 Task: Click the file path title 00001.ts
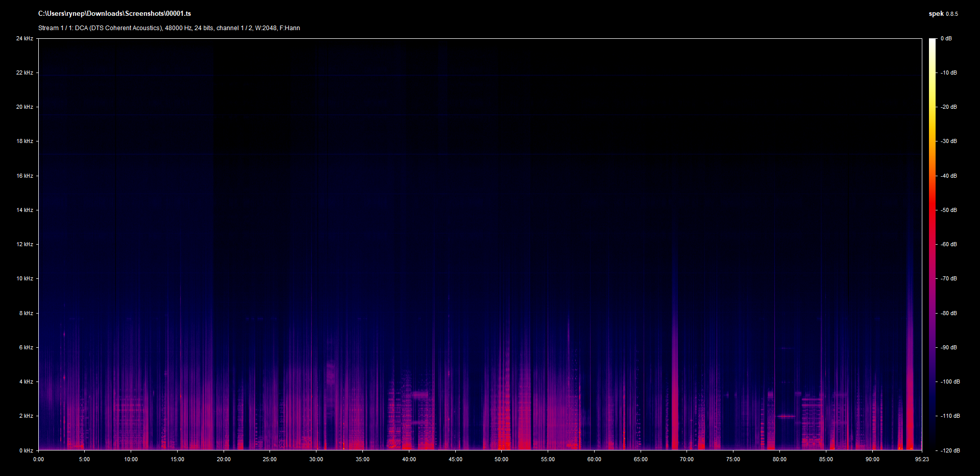(114, 14)
